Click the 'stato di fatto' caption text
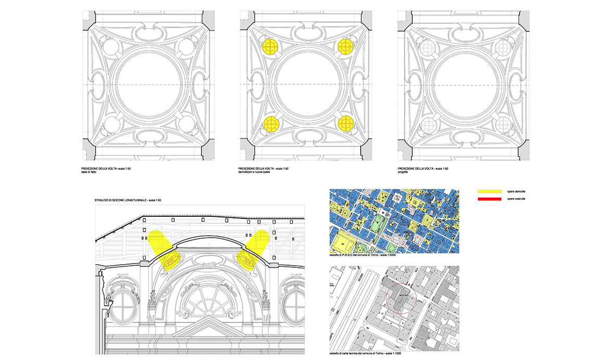The width and height of the screenshot is (609, 364). pyautogui.click(x=92, y=173)
